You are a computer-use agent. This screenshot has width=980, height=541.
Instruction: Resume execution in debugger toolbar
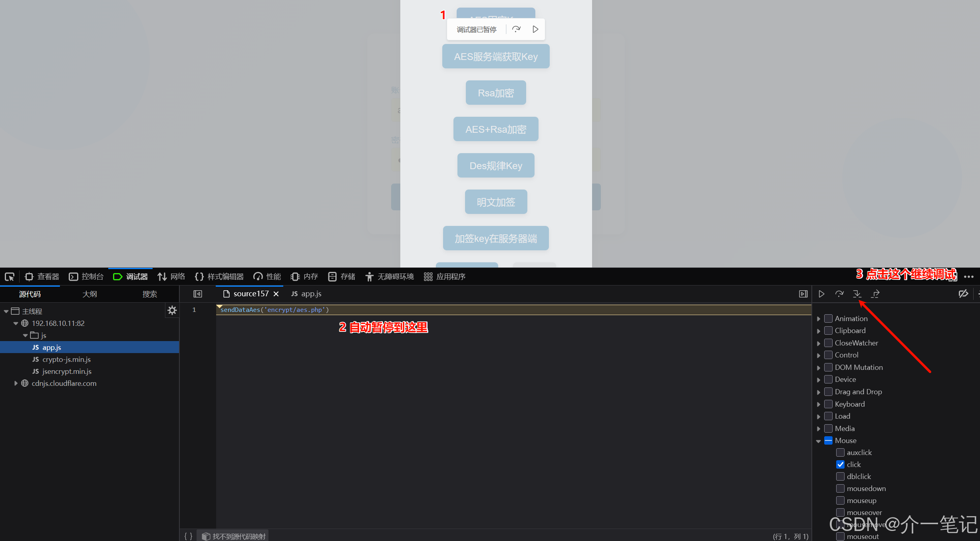[821, 294]
